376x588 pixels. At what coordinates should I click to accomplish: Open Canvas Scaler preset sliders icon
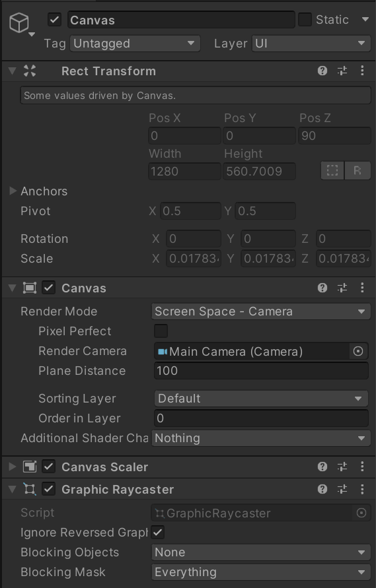[x=342, y=467]
